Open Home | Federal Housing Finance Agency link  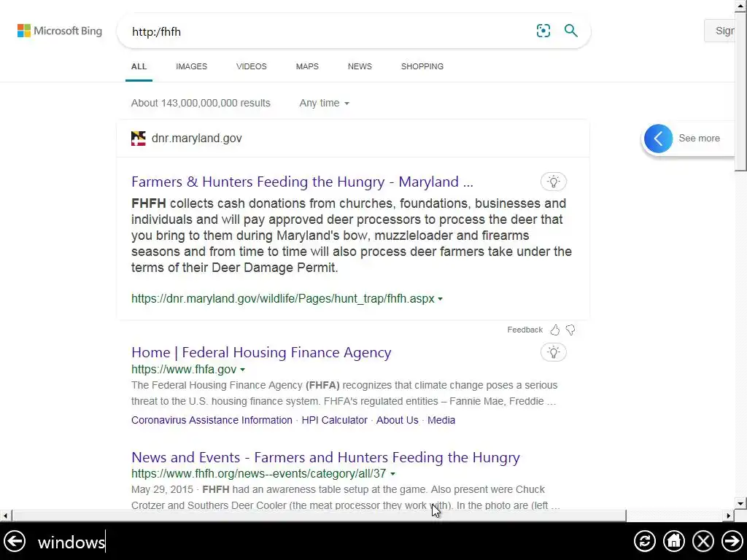point(261,352)
